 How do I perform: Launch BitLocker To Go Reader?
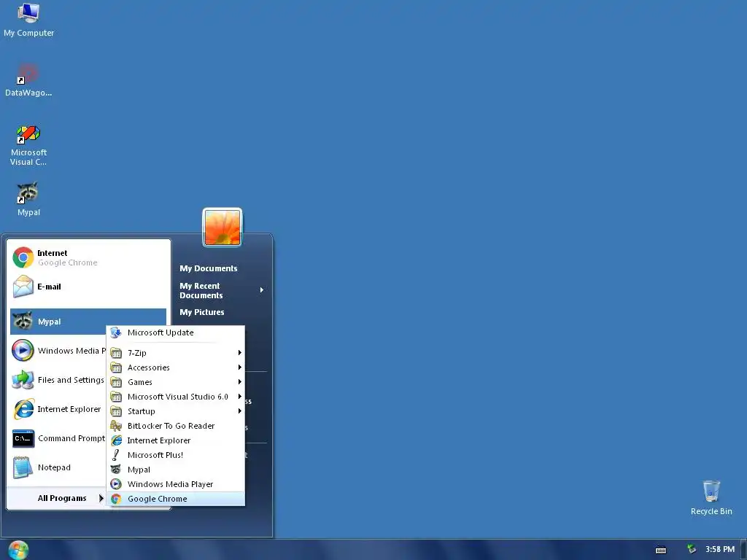click(x=176, y=426)
